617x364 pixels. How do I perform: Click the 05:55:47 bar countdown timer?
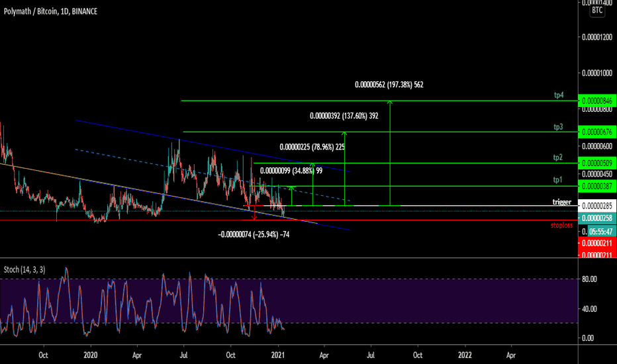click(x=602, y=232)
